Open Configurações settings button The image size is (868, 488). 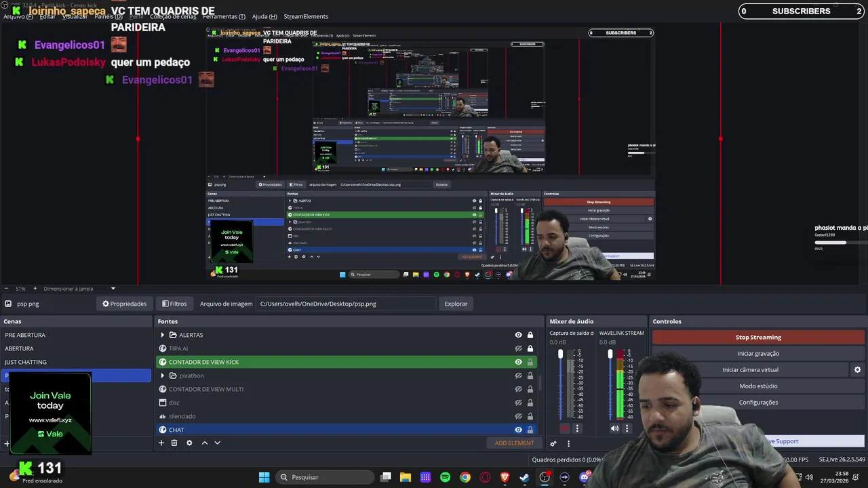point(758,402)
